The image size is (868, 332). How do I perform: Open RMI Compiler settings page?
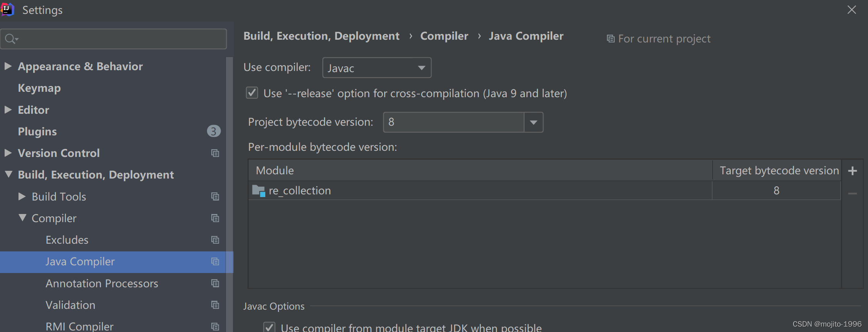click(79, 326)
